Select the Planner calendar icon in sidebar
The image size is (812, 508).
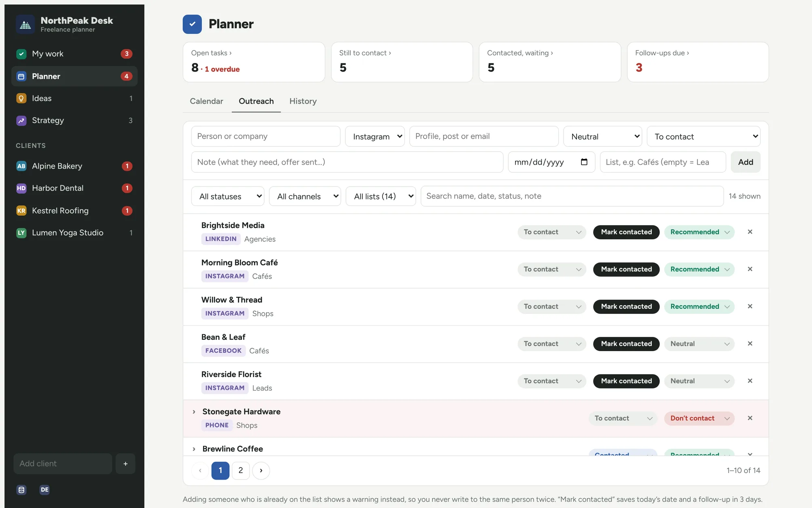coord(21,76)
